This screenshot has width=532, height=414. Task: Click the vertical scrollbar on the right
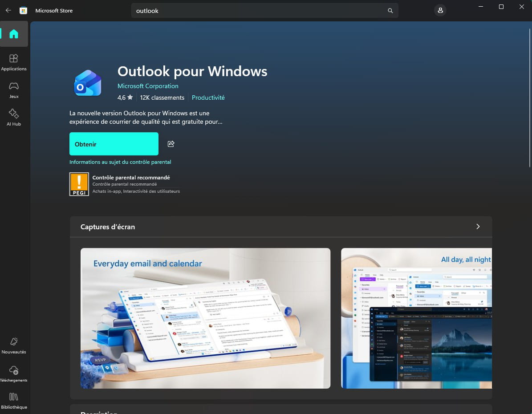tap(530, 98)
